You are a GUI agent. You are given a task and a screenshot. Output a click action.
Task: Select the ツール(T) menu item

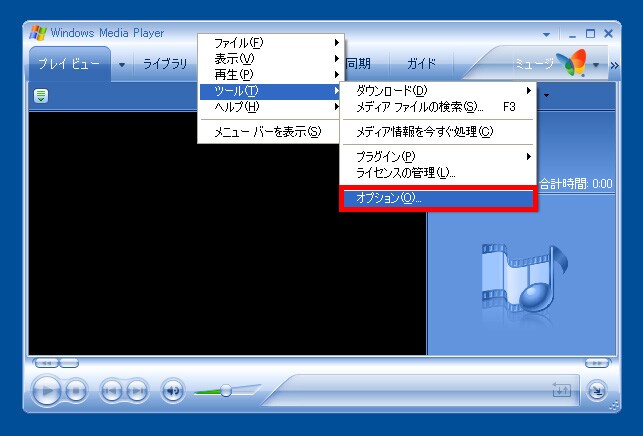[271, 91]
